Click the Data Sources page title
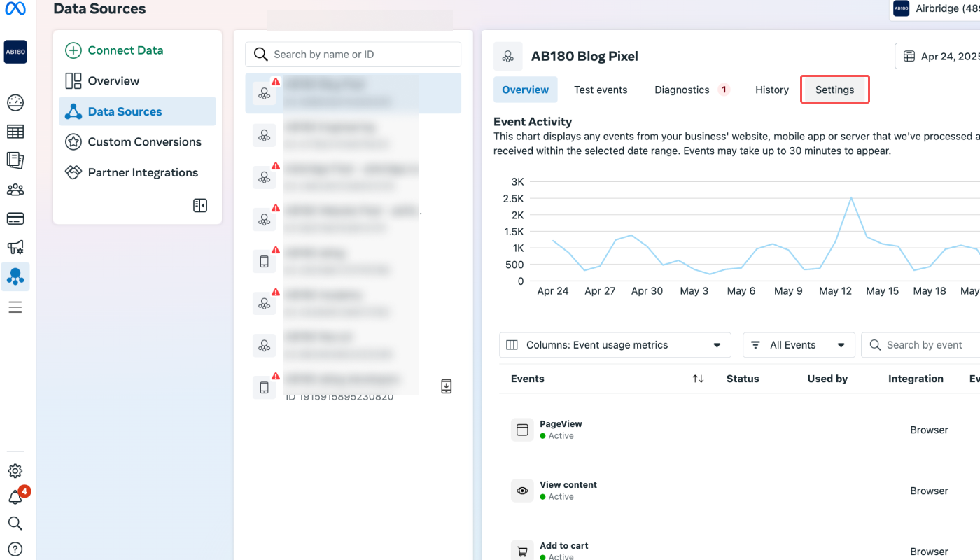This screenshot has width=980, height=560. [99, 9]
